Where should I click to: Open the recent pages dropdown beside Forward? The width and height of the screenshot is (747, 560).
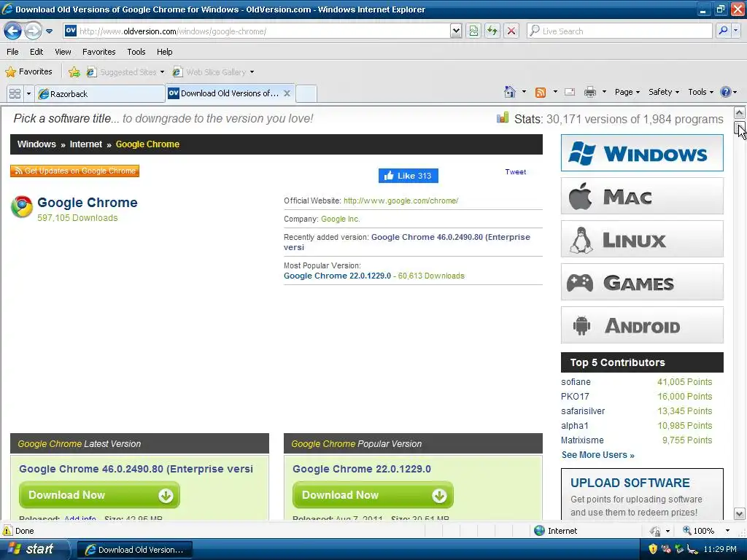(x=49, y=31)
